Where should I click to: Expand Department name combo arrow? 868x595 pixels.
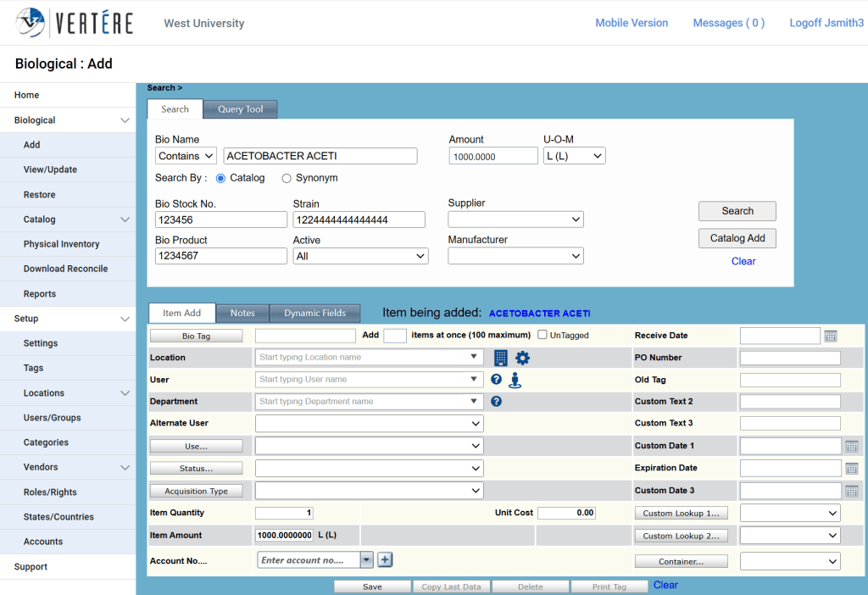coord(474,401)
